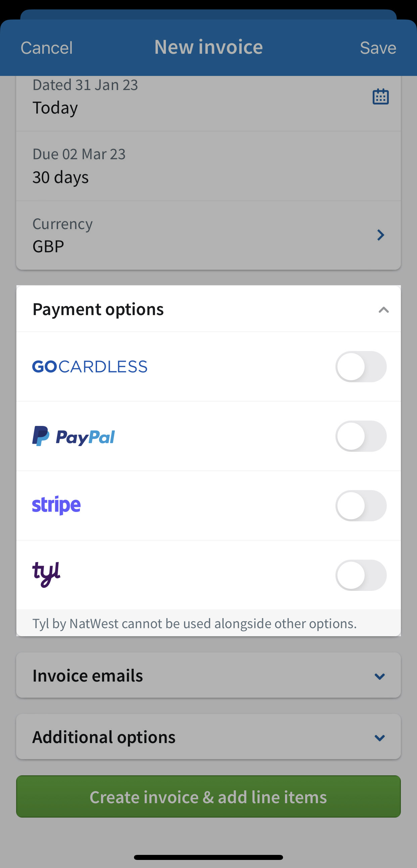Create invoice & add line items
The width and height of the screenshot is (417, 868).
[208, 796]
